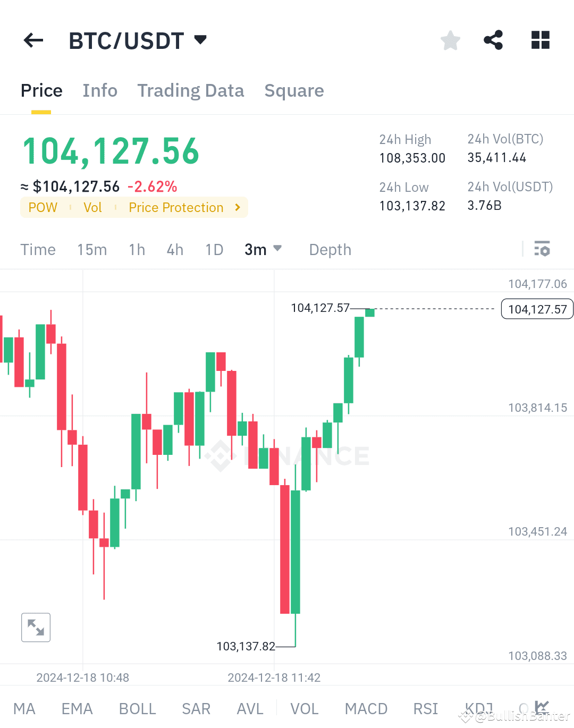Enable the VOL indicator
Image resolution: width=574 pixels, height=728 pixels.
click(x=305, y=708)
